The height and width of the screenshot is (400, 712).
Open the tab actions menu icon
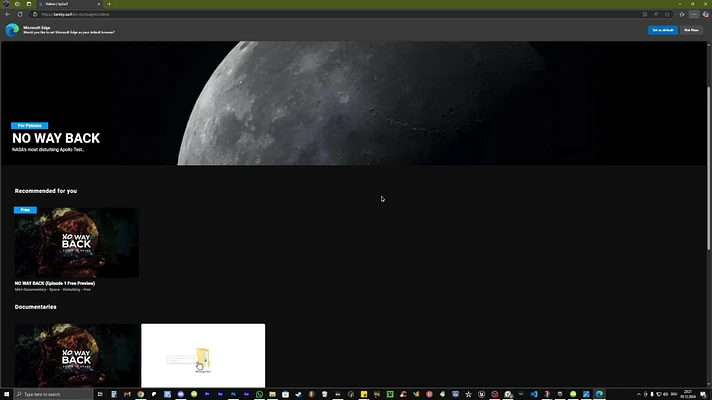[x=28, y=4]
